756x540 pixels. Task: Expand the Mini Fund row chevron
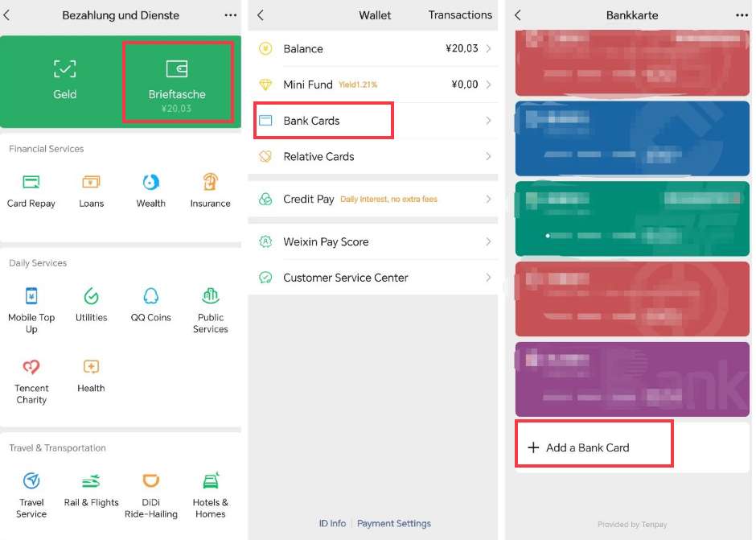point(488,85)
